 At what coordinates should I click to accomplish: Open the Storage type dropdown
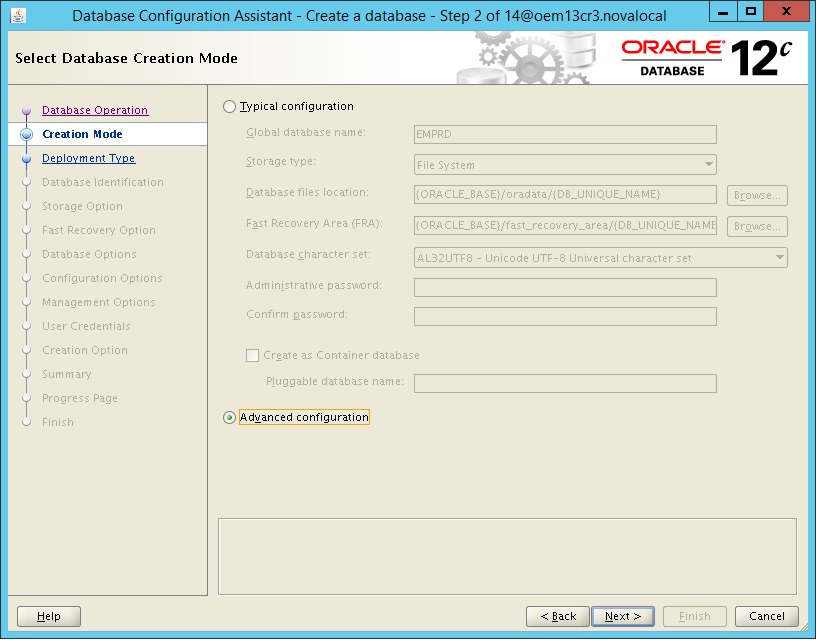tap(565, 165)
